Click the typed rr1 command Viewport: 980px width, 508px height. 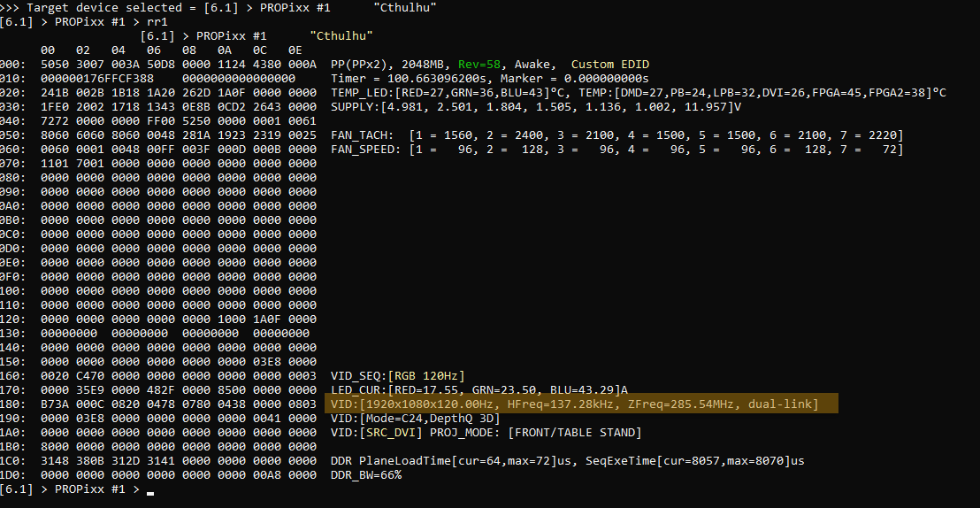pyautogui.click(x=157, y=21)
